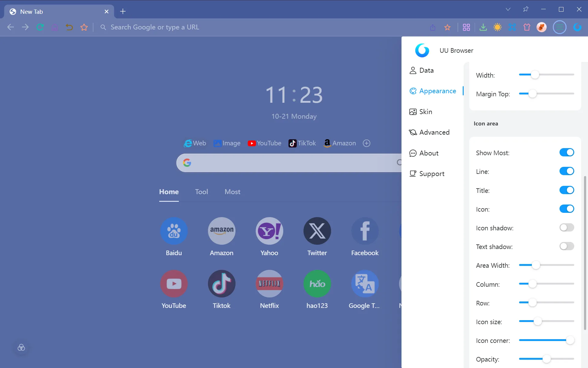Click the Area Width slider handle
This screenshot has height=368, width=588.
click(536, 265)
